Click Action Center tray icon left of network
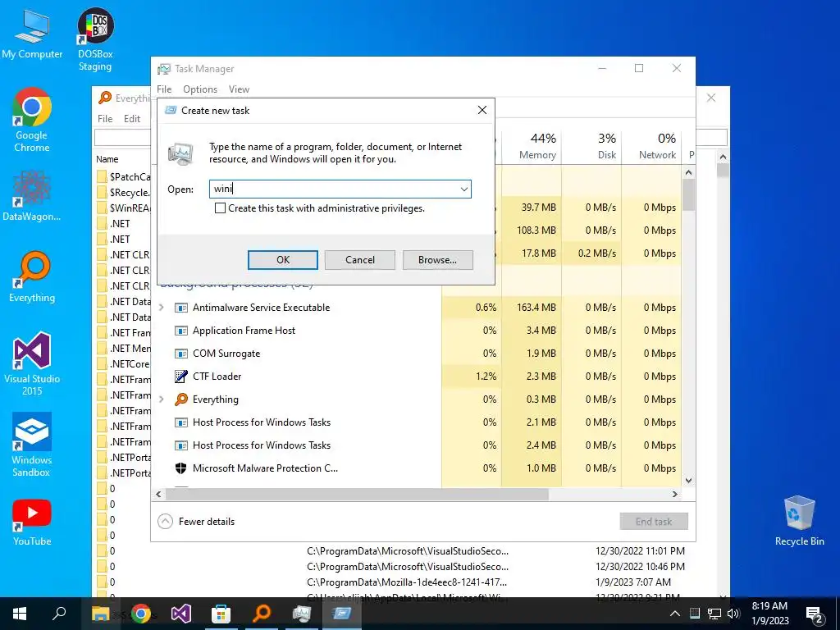Viewport: 840px width, 630px height. coord(694,614)
